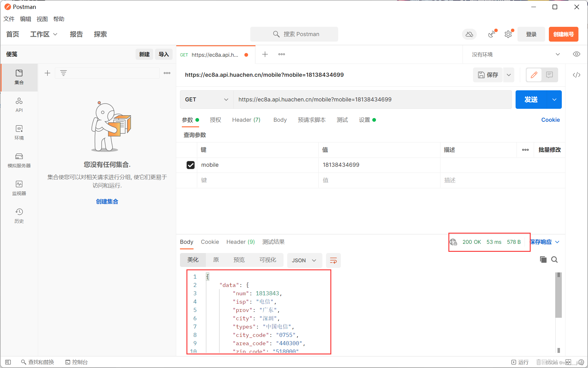Switch response view to Raw
Viewport: 588px width, 368px height.
(216, 260)
